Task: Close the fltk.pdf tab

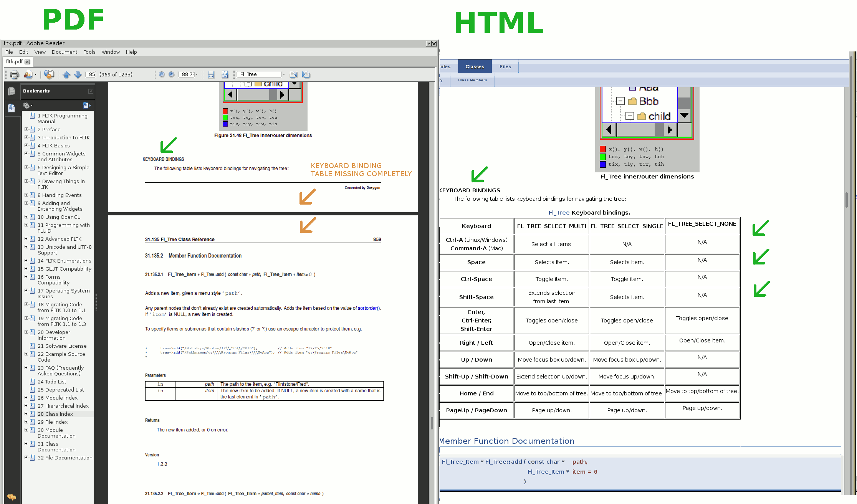Action: [x=27, y=61]
